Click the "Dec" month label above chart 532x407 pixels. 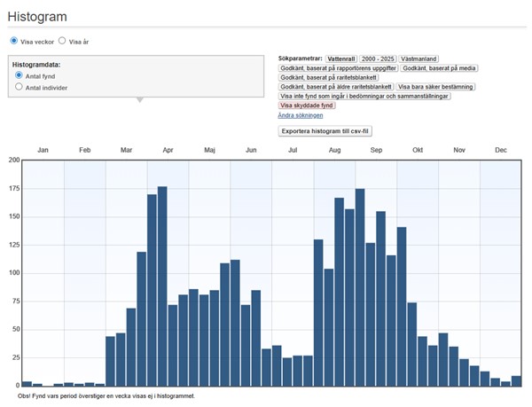click(501, 150)
